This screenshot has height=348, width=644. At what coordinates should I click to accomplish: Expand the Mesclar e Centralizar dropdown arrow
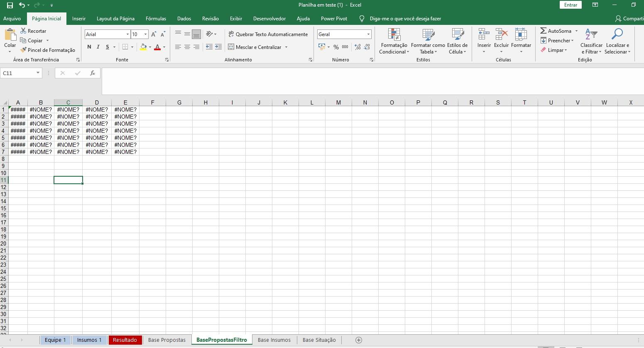pos(286,47)
